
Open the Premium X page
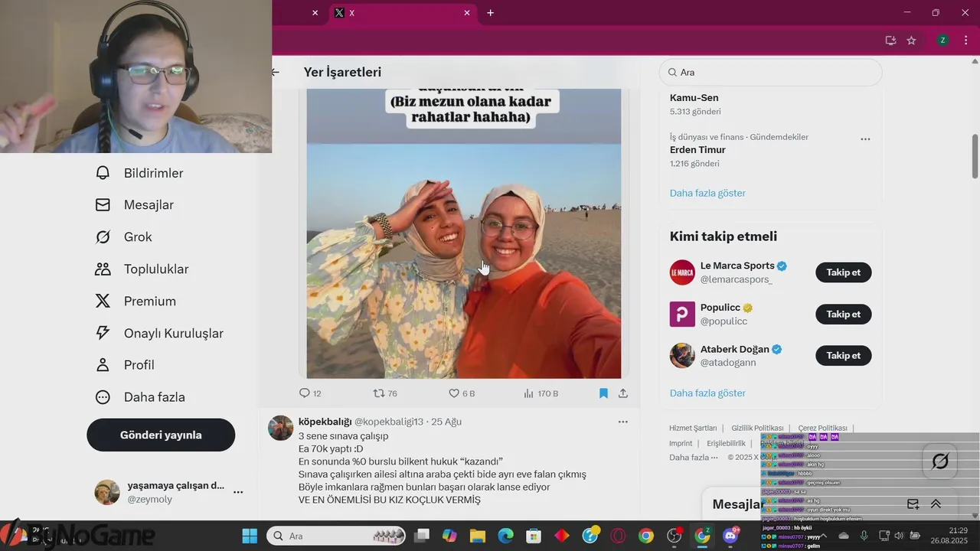point(135,302)
